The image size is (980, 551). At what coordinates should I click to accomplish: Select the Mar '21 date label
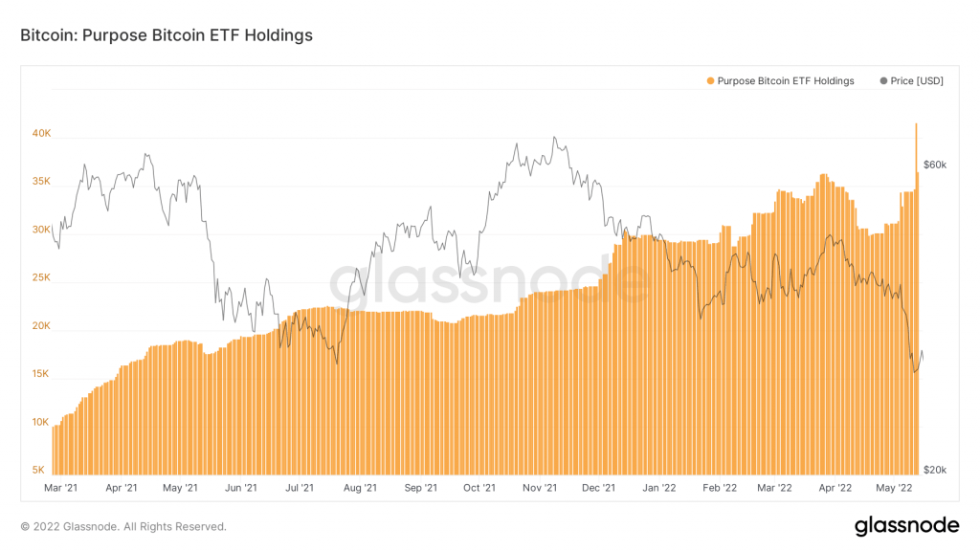click(x=60, y=488)
